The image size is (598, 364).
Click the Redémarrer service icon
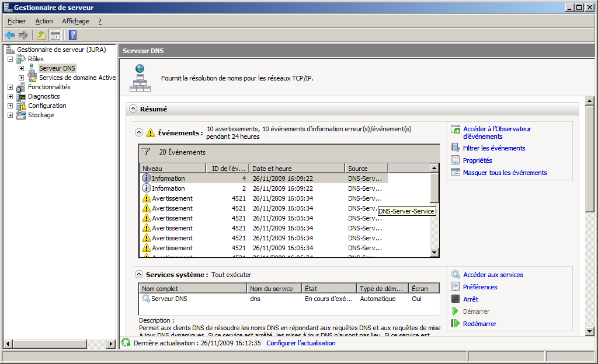point(456,324)
